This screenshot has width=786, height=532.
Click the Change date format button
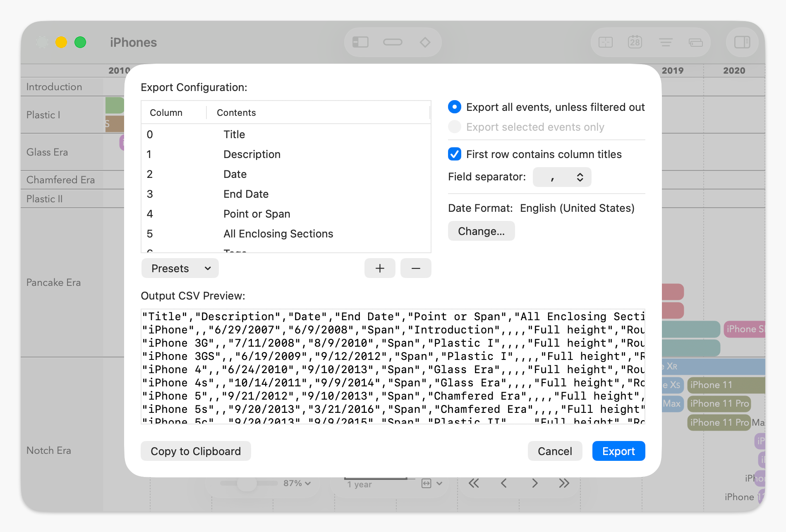pos(481,231)
